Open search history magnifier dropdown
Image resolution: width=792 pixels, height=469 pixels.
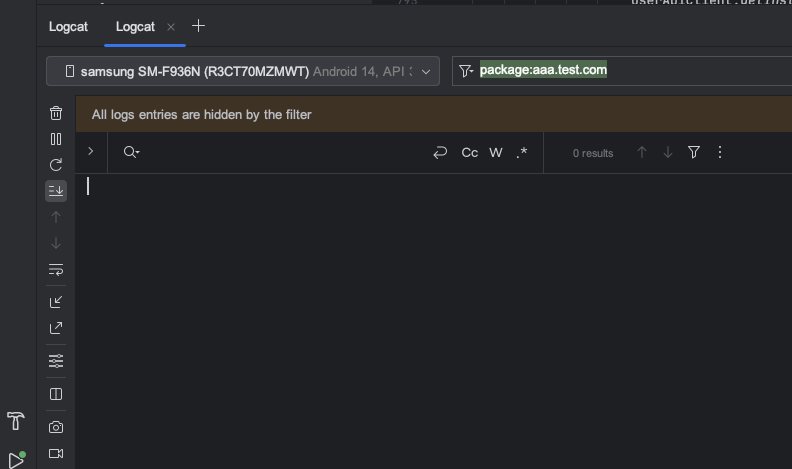click(131, 152)
